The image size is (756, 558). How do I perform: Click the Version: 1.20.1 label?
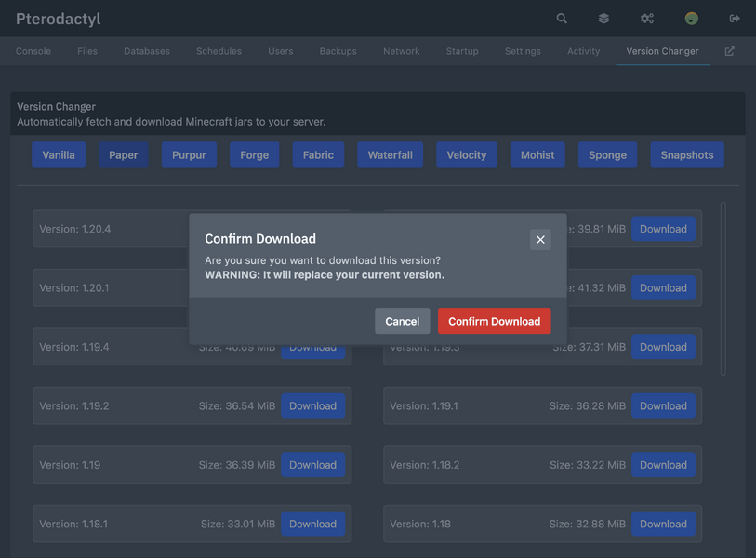point(73,288)
